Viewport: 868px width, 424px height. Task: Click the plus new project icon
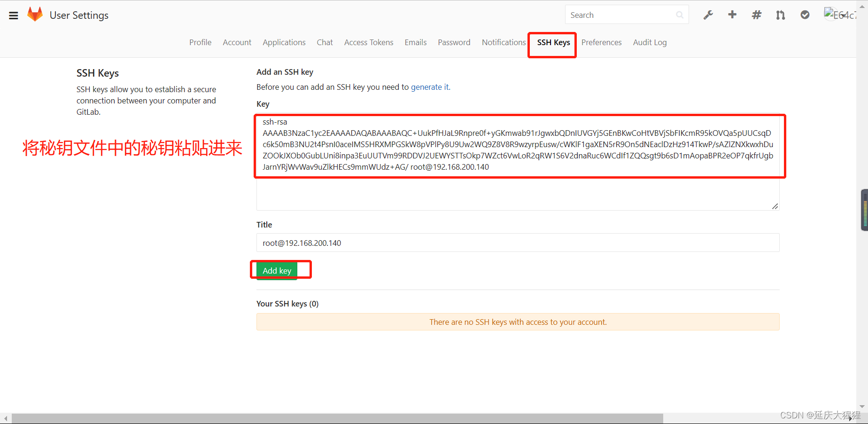732,15
